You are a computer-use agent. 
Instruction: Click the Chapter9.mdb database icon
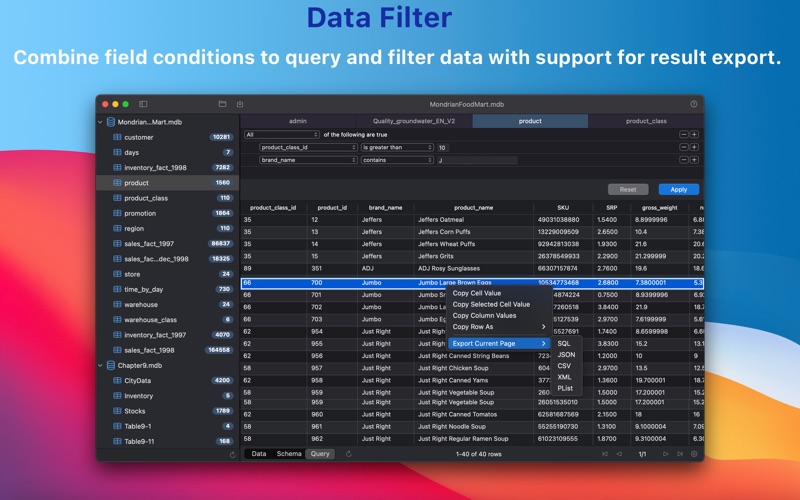coord(111,365)
